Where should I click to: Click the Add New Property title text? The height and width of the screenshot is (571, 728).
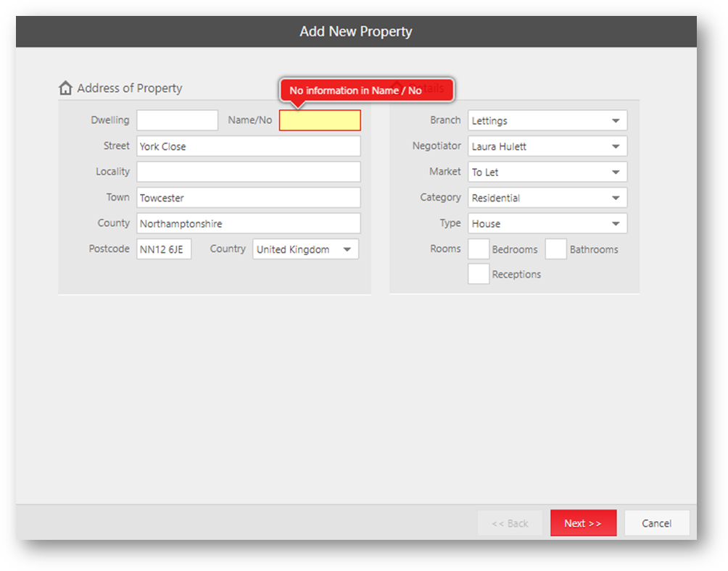coord(355,31)
